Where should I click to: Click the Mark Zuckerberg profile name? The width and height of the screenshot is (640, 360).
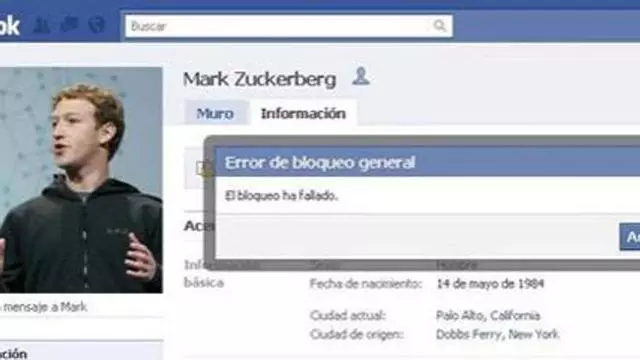[260, 79]
